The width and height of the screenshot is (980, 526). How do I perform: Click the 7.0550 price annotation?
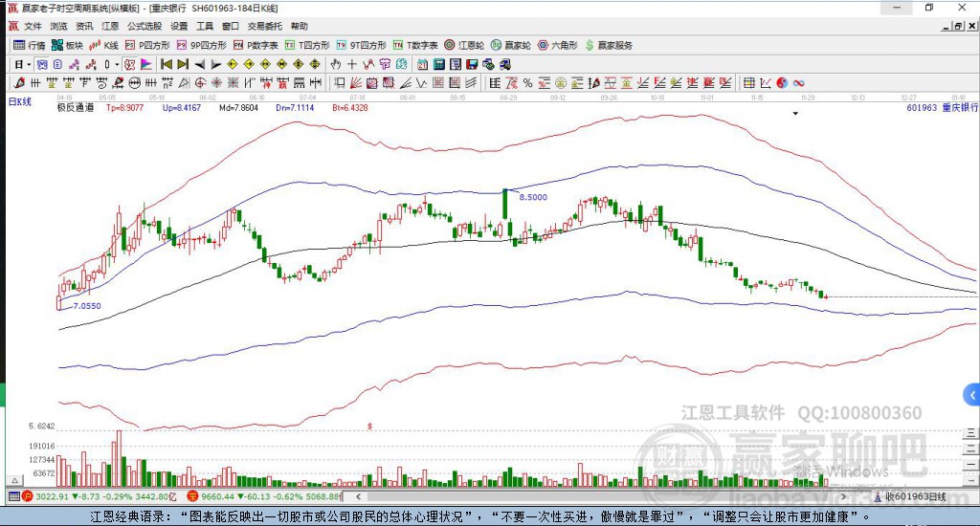pos(87,305)
